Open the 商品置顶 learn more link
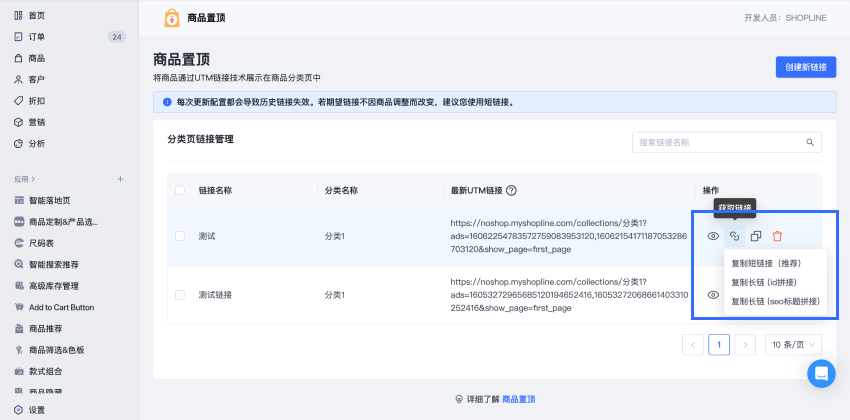 pos(518,399)
